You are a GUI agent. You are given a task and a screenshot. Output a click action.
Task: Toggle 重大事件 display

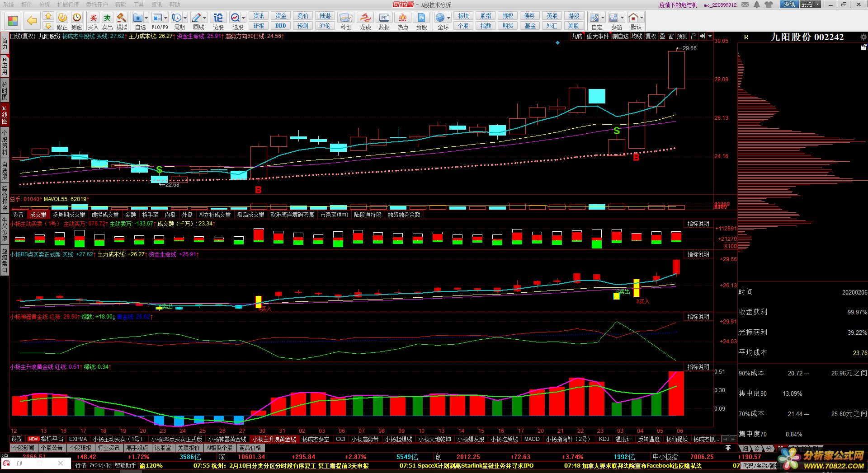[598, 36]
